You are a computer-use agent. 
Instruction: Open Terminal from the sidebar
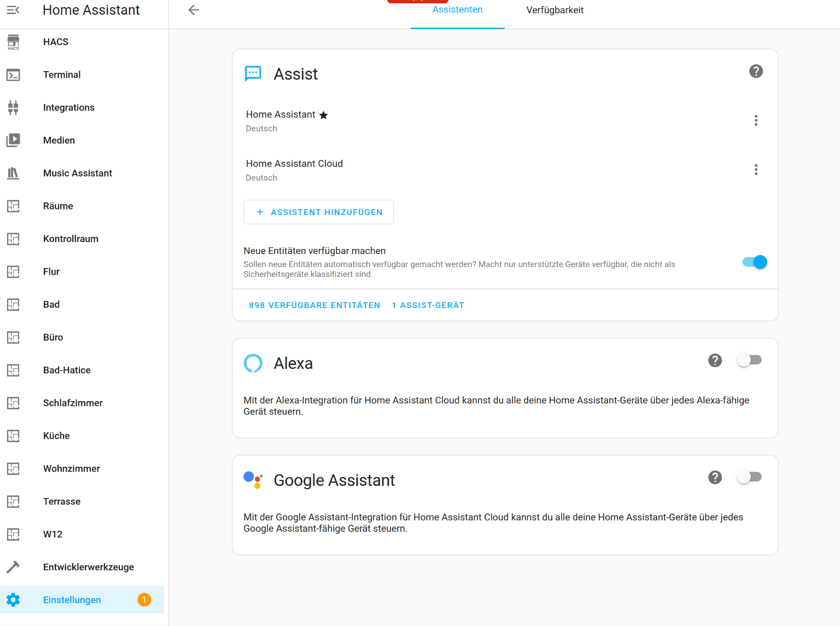[82, 75]
